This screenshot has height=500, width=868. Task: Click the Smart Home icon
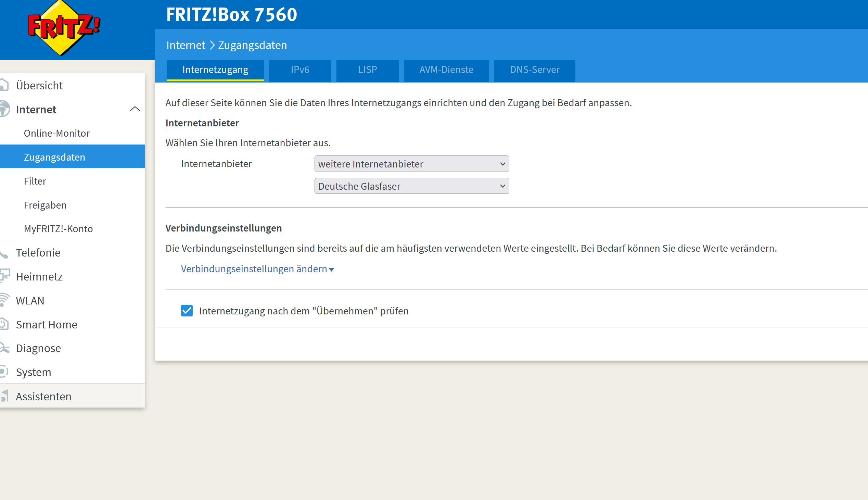pos(4,324)
